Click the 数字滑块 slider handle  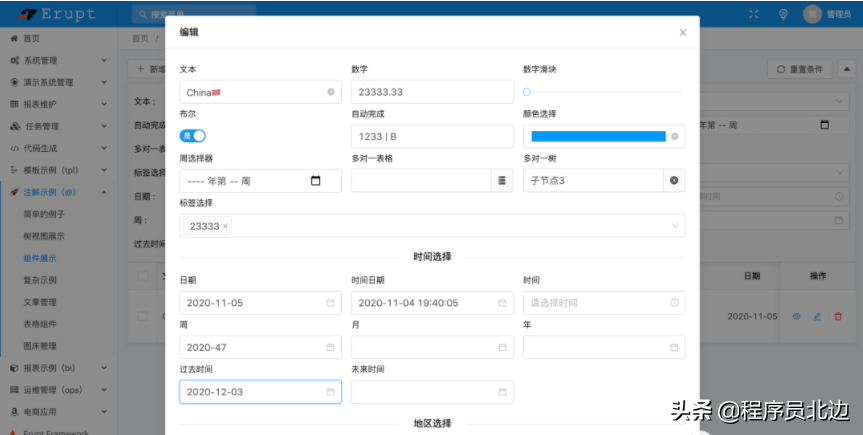(x=527, y=92)
